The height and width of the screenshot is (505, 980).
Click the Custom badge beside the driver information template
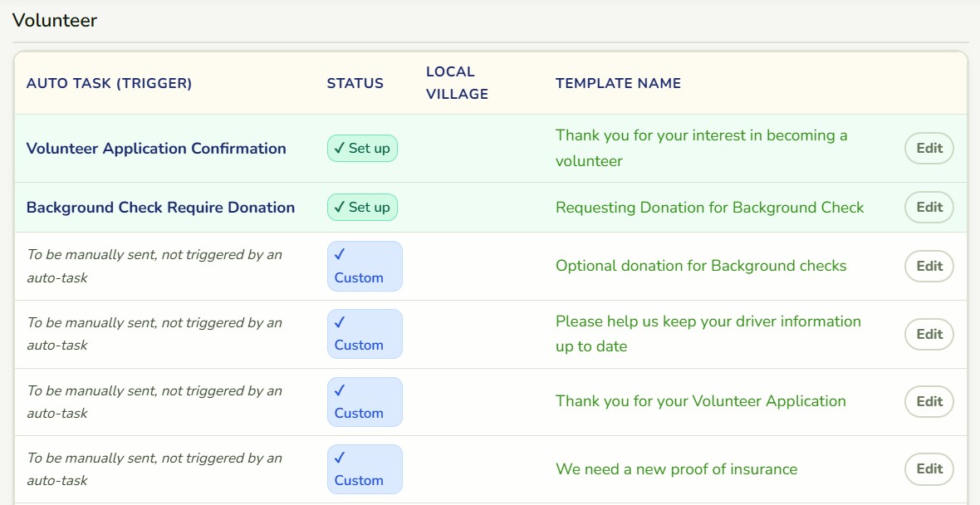[x=365, y=334]
